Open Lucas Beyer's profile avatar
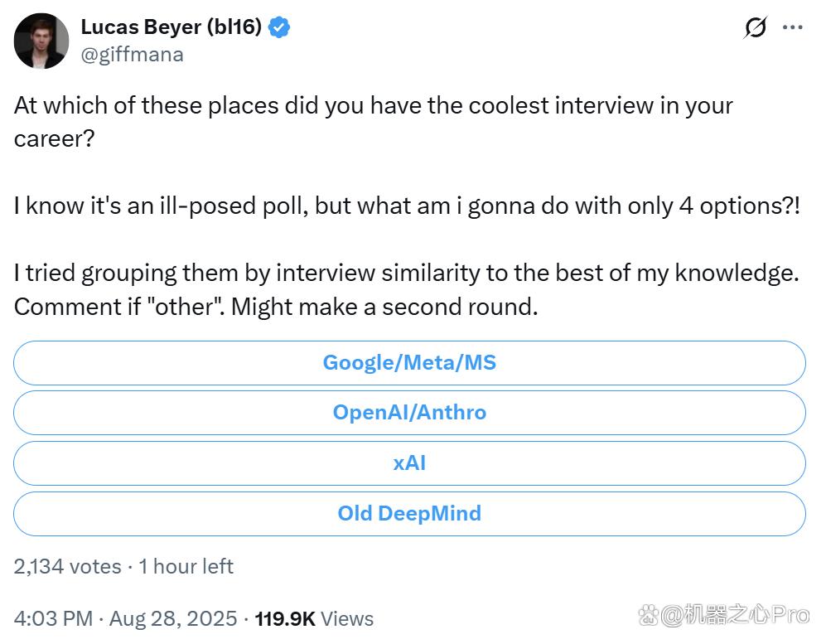 (41, 41)
